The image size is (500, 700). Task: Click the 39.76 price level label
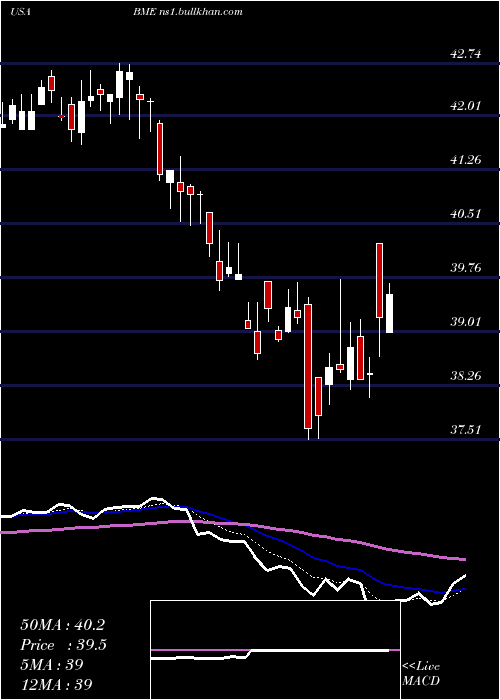[466, 268]
